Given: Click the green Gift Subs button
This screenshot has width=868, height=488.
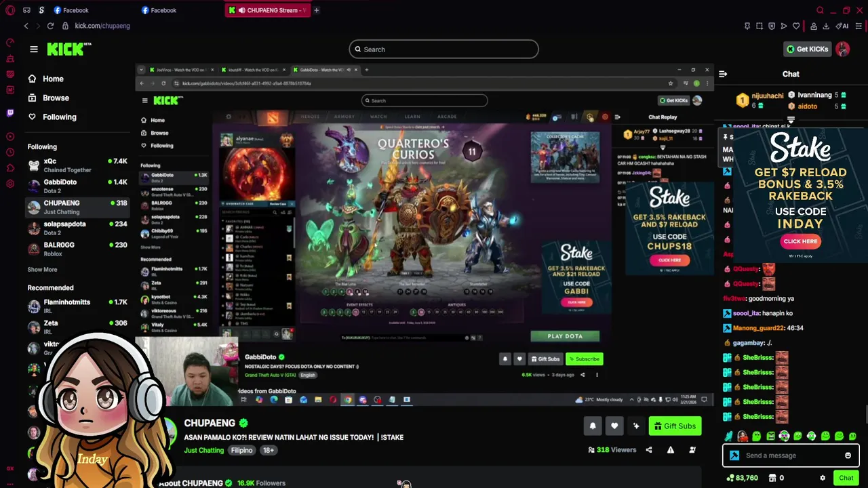Looking at the screenshot, I should click(x=675, y=426).
